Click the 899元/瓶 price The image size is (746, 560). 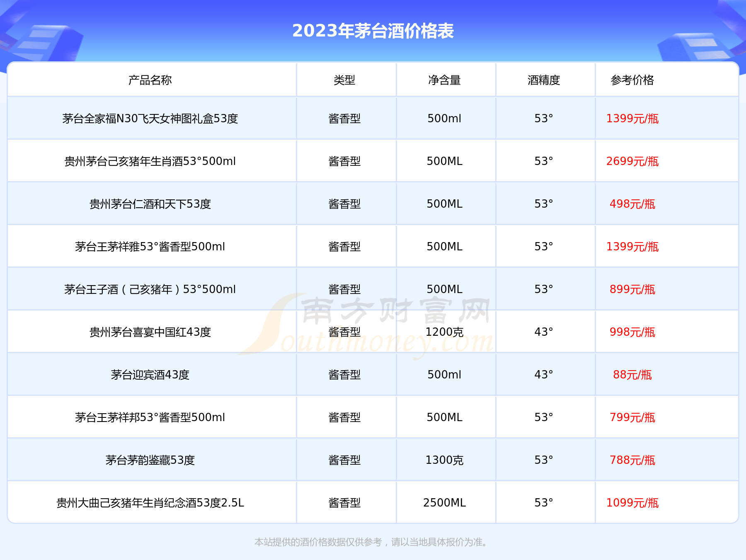(x=632, y=289)
